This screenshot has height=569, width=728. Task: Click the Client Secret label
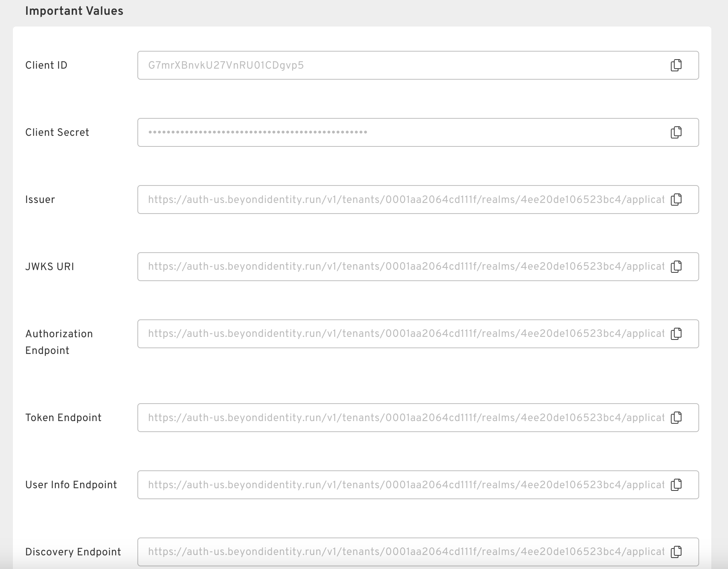[57, 132]
